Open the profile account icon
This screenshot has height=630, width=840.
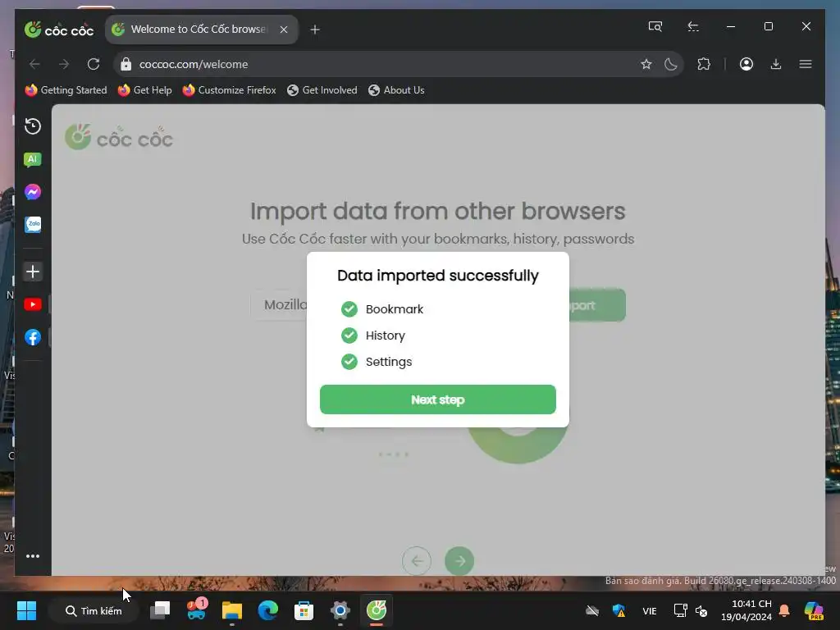pyautogui.click(x=746, y=64)
